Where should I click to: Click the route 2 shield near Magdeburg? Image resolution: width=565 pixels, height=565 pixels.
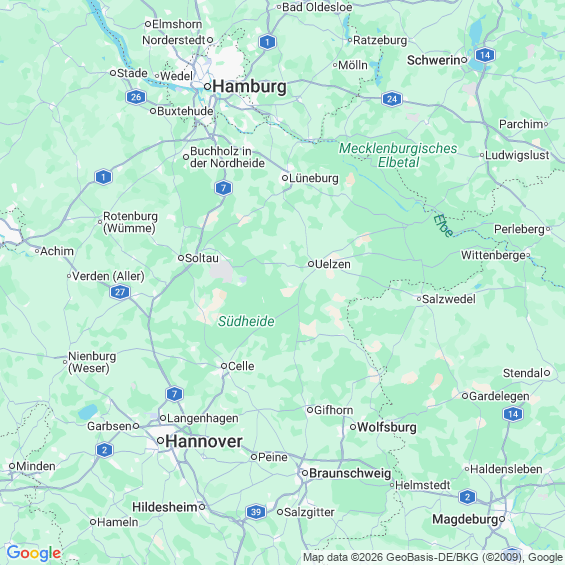coord(467,497)
